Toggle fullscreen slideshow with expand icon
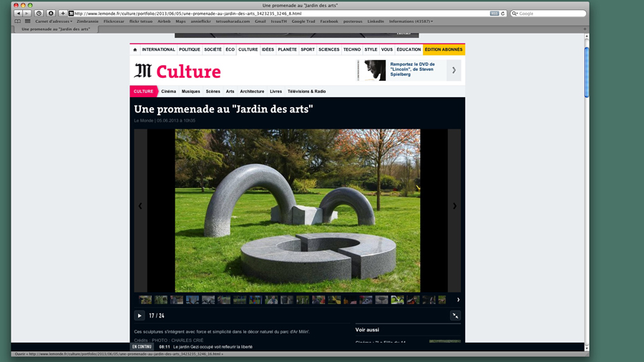644x362 pixels. point(455,315)
